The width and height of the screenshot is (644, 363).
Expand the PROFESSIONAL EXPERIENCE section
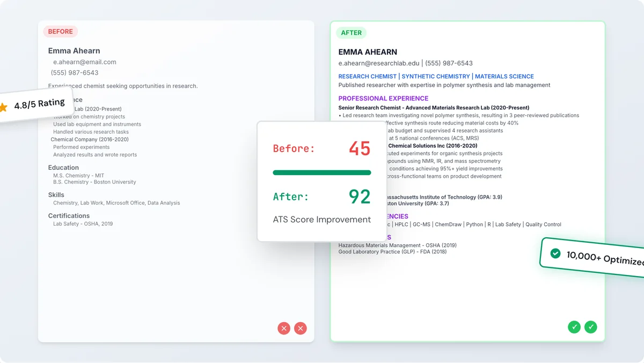(383, 98)
